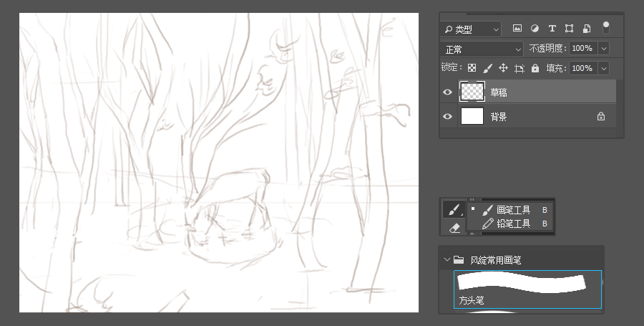Open the 不透明度 opacity slider arrow
Viewport: 644px width, 326px height.
(x=603, y=49)
